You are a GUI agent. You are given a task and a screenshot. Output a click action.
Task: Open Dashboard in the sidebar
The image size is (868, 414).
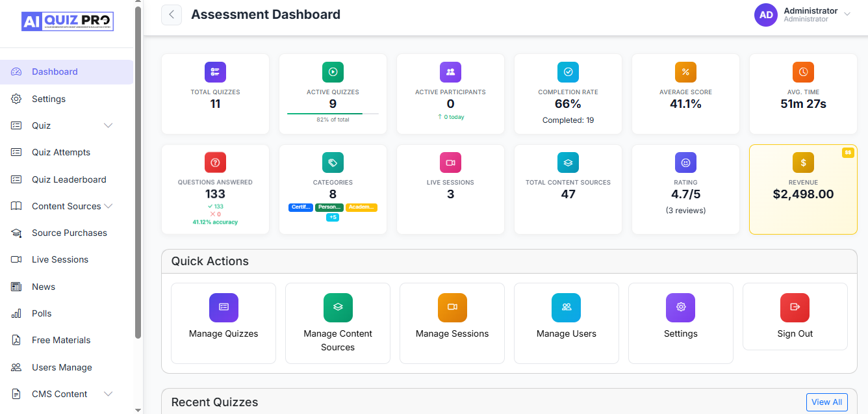point(66,71)
